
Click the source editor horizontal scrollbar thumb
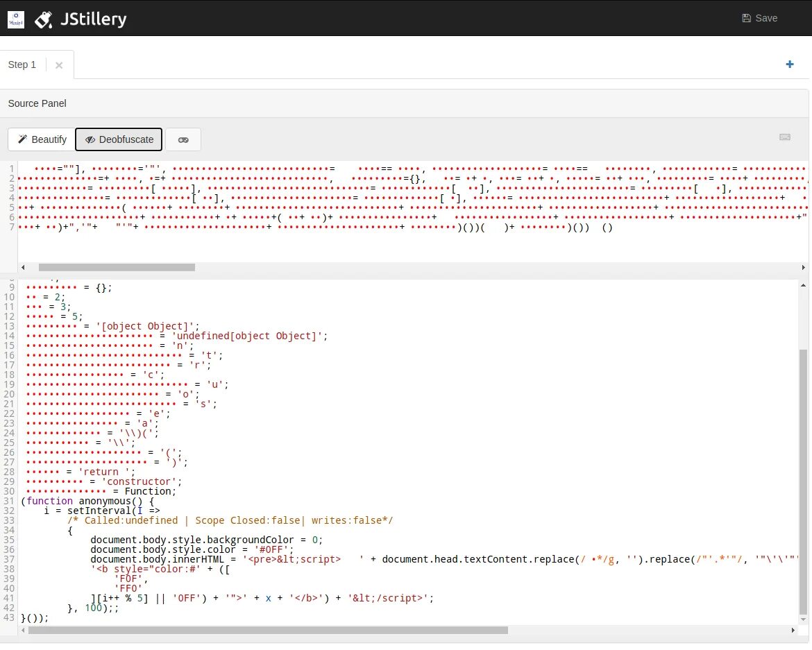pos(117,268)
